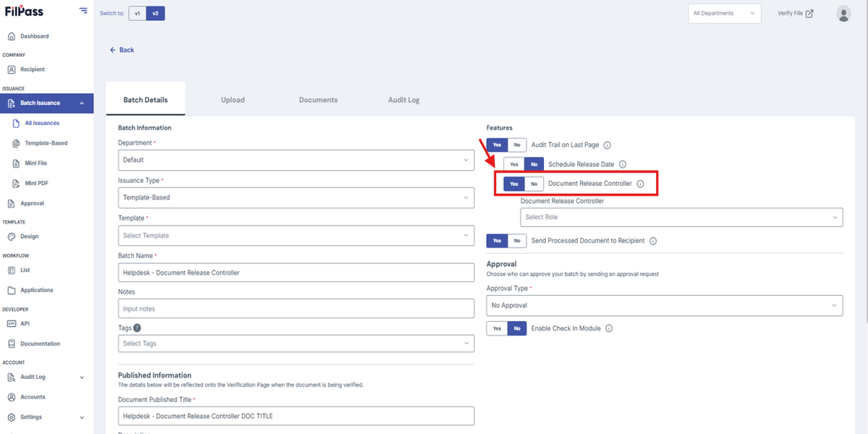Open API developer page
Screen dimensions: 868x434
point(25,323)
